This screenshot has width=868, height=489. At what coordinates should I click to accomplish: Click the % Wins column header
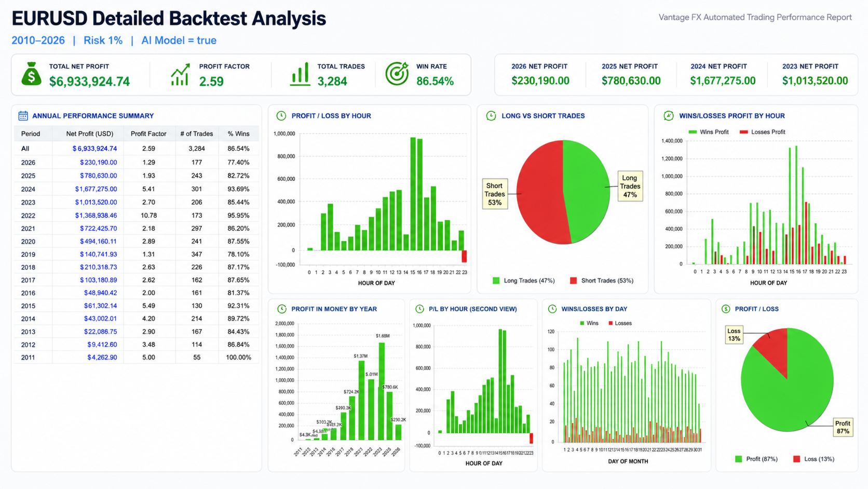tap(238, 134)
